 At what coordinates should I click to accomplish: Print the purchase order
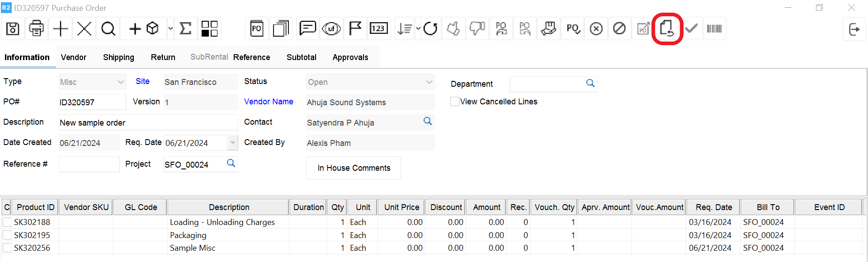[x=36, y=29]
